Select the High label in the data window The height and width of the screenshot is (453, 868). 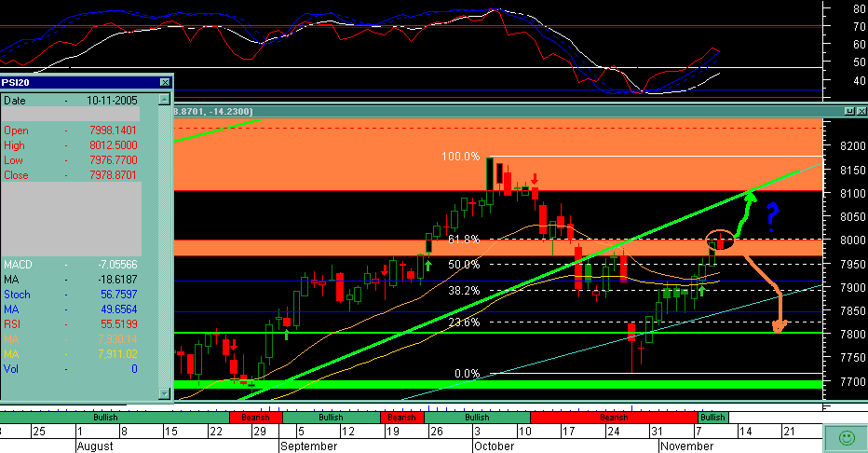pos(14,145)
